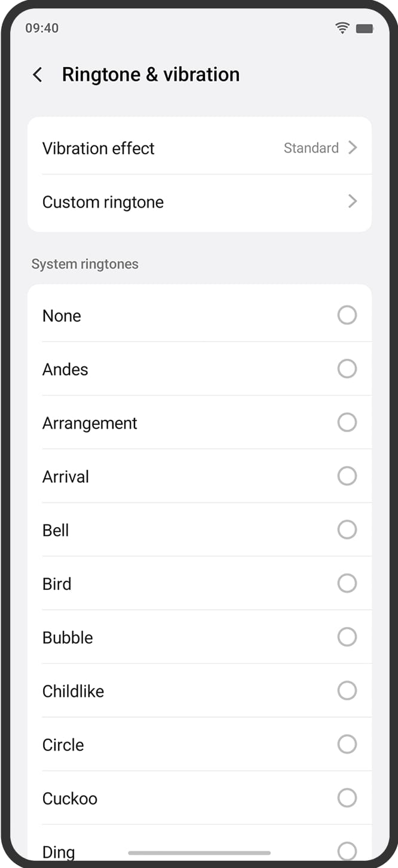Tap the Cuckoo ringtone label
This screenshot has width=398, height=868.
point(69,799)
